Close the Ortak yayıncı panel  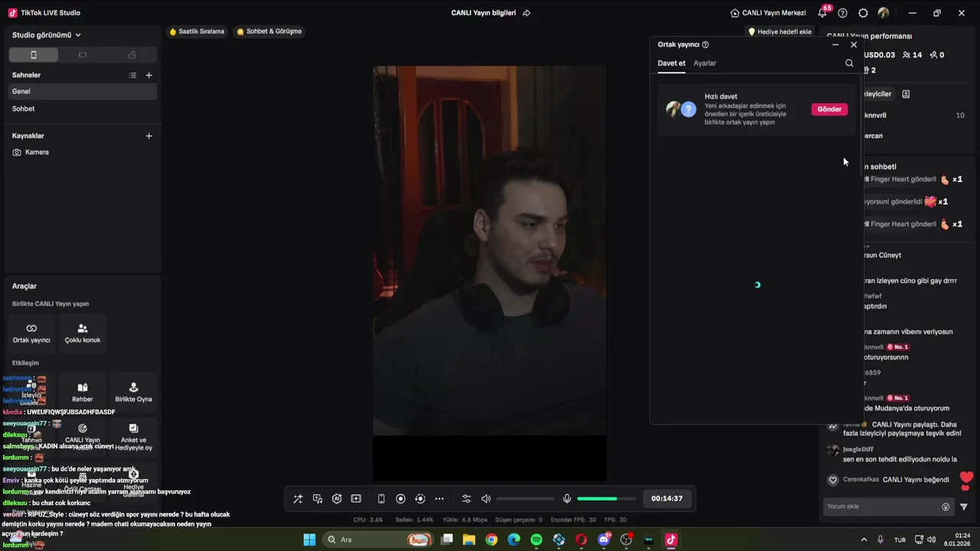coord(854,44)
